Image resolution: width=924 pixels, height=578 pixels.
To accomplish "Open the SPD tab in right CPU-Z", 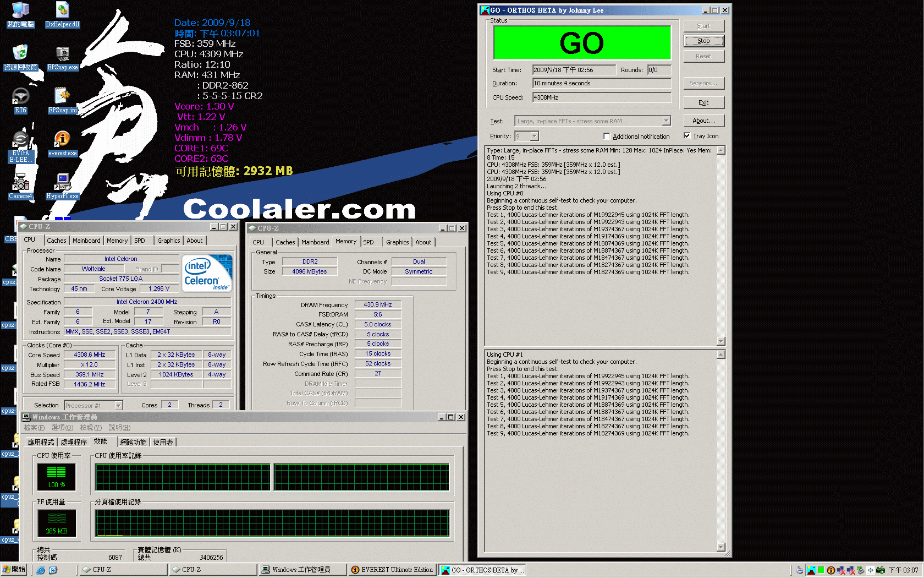I will pyautogui.click(x=369, y=242).
